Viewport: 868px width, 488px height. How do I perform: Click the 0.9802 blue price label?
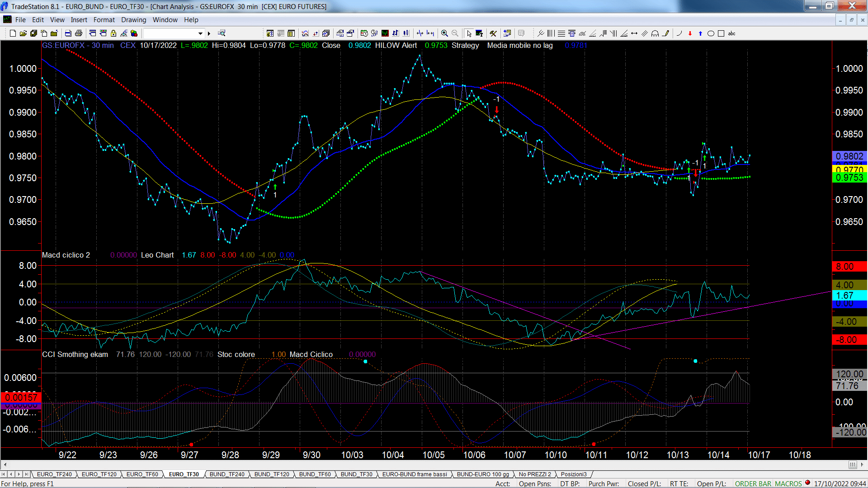849,156
